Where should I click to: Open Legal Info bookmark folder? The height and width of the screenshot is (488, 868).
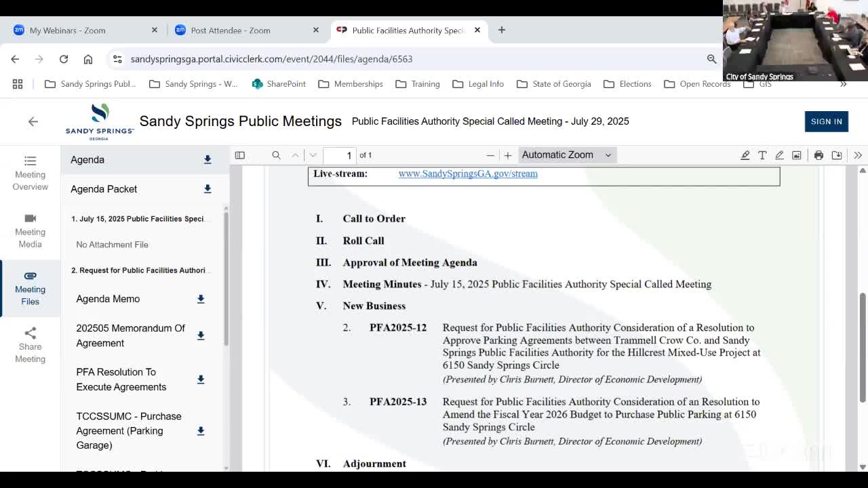click(x=477, y=84)
